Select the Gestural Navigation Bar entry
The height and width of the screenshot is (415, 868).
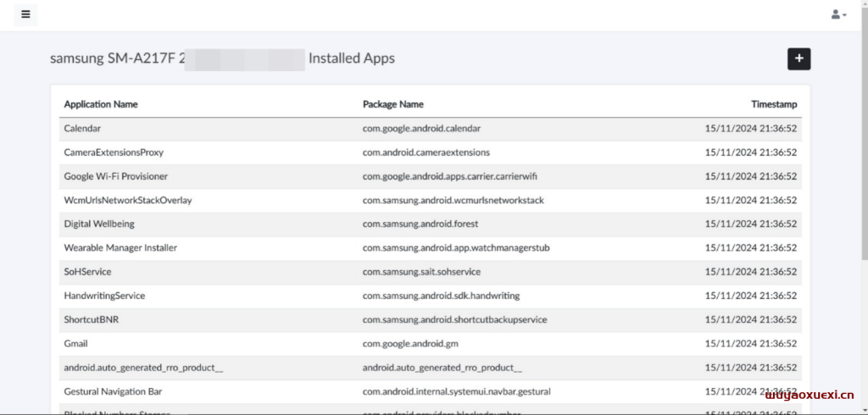click(x=113, y=391)
